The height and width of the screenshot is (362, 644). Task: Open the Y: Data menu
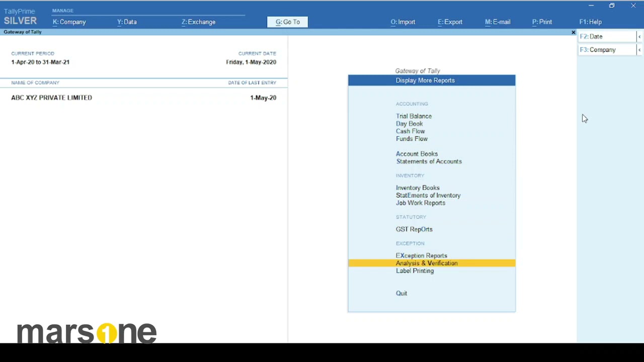coord(127,22)
